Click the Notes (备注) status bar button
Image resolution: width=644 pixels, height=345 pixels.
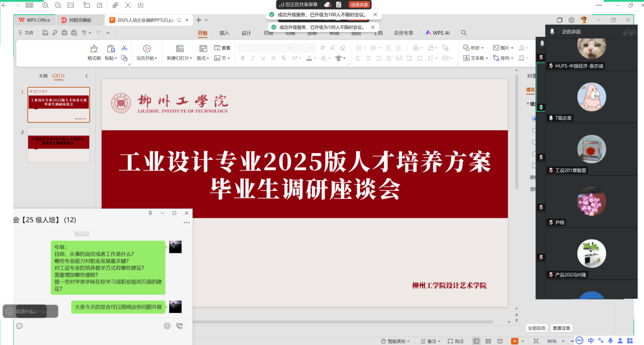tap(430, 341)
